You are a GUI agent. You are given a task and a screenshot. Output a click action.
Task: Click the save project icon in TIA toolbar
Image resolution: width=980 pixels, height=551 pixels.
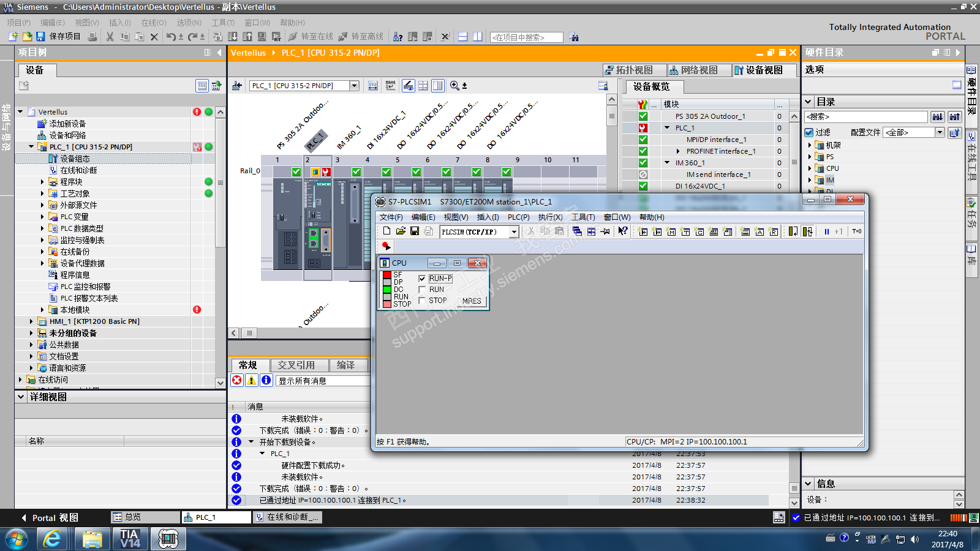[41, 37]
